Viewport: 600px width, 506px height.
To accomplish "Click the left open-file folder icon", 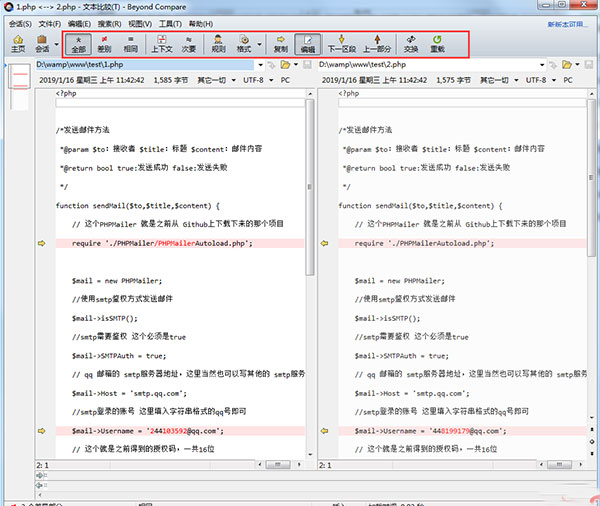I will [x=285, y=65].
